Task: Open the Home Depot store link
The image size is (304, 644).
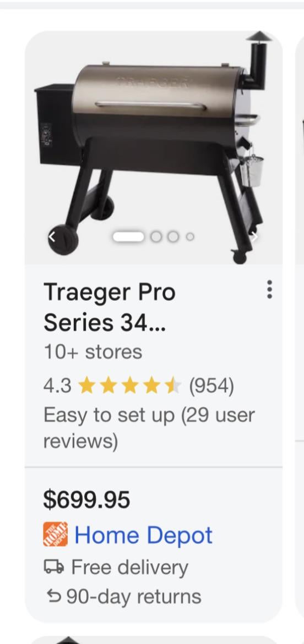Action: tap(144, 535)
